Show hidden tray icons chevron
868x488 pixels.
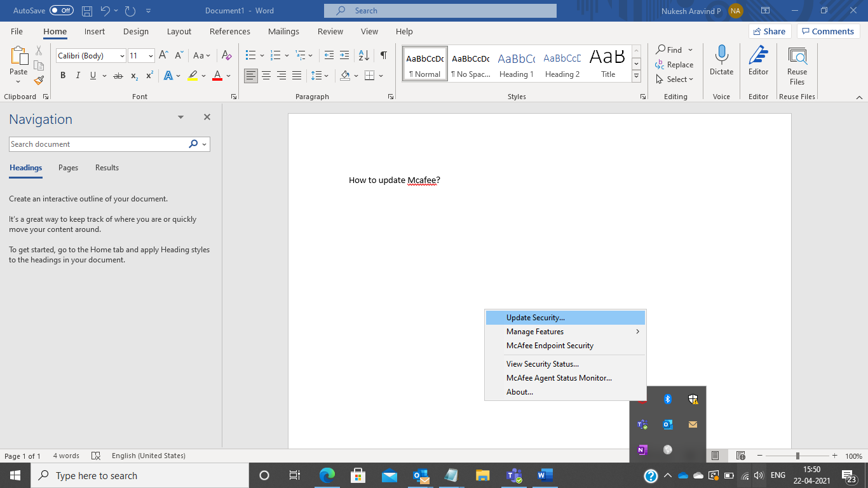(667, 475)
